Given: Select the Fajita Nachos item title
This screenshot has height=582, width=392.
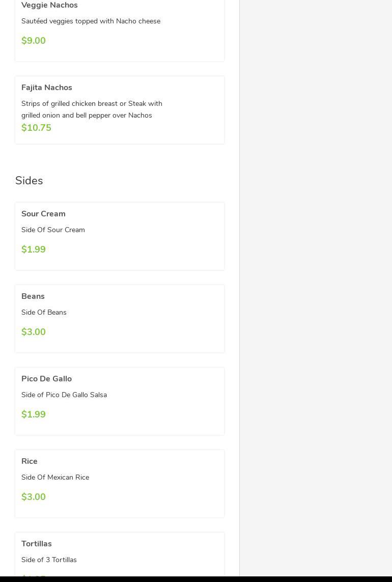Looking at the screenshot, I should [47, 88].
